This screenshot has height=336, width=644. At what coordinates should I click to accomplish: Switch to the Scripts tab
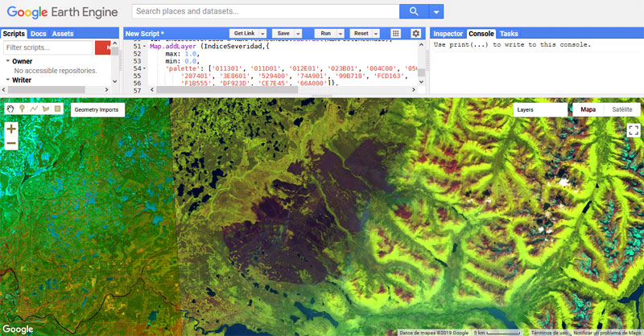point(14,34)
